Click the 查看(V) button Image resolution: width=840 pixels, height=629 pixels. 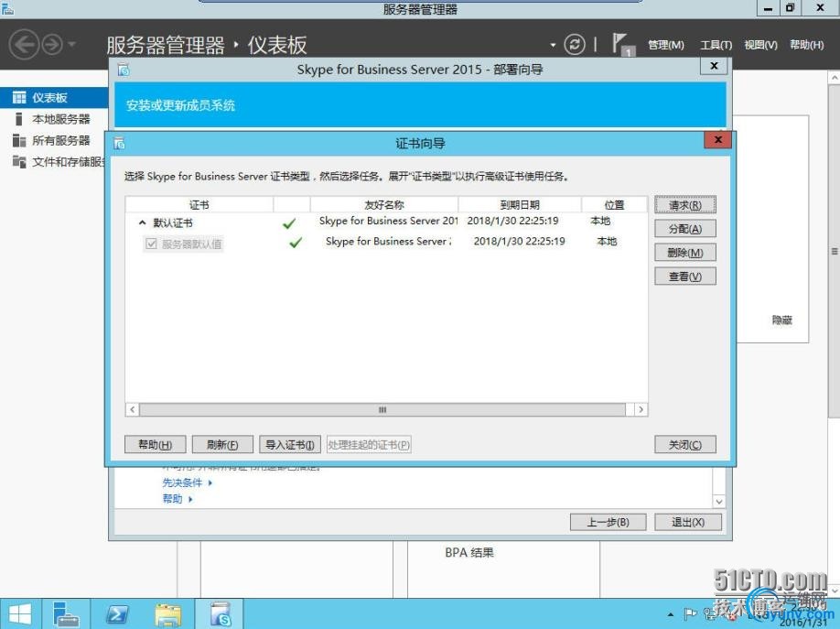pyautogui.click(x=685, y=277)
